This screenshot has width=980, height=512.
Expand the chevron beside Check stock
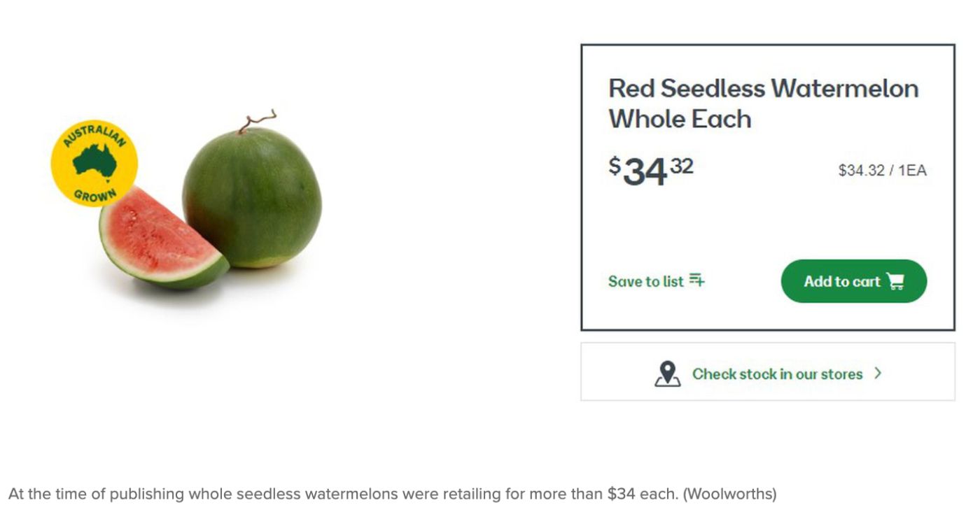point(878,374)
